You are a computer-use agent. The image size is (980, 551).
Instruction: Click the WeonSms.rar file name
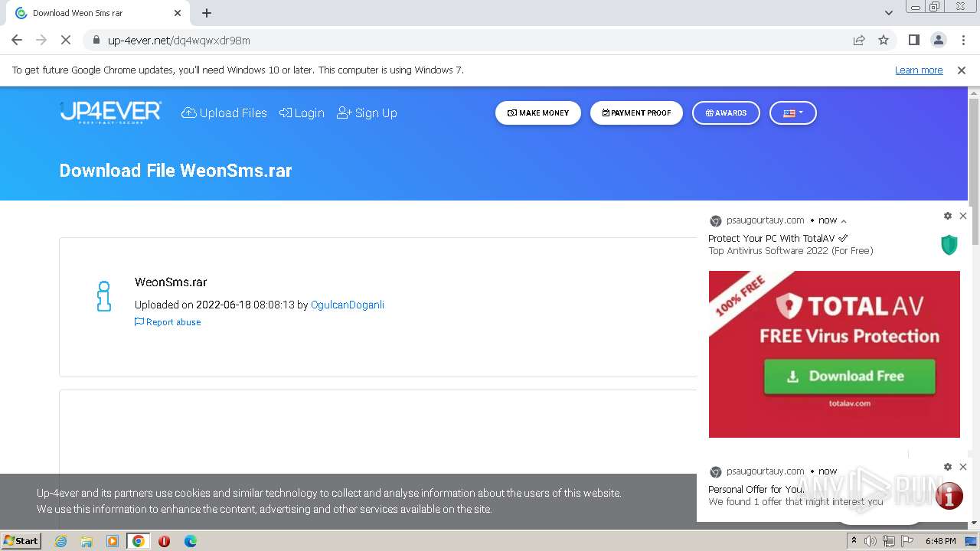(171, 282)
